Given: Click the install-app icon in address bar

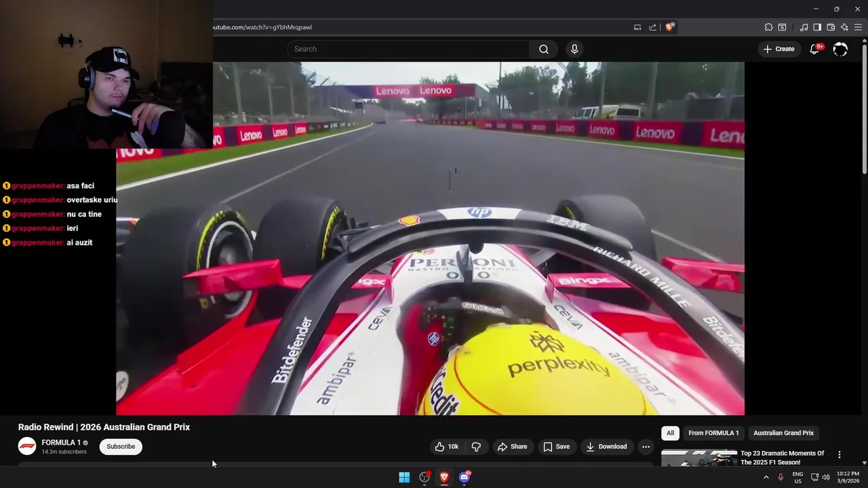Looking at the screenshot, I should click(x=637, y=27).
